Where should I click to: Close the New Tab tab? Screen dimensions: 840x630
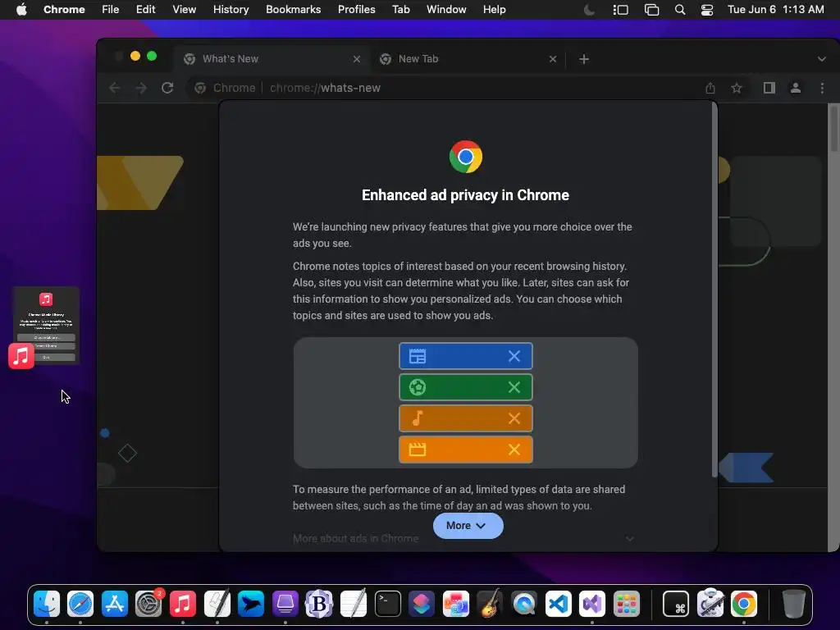553,59
